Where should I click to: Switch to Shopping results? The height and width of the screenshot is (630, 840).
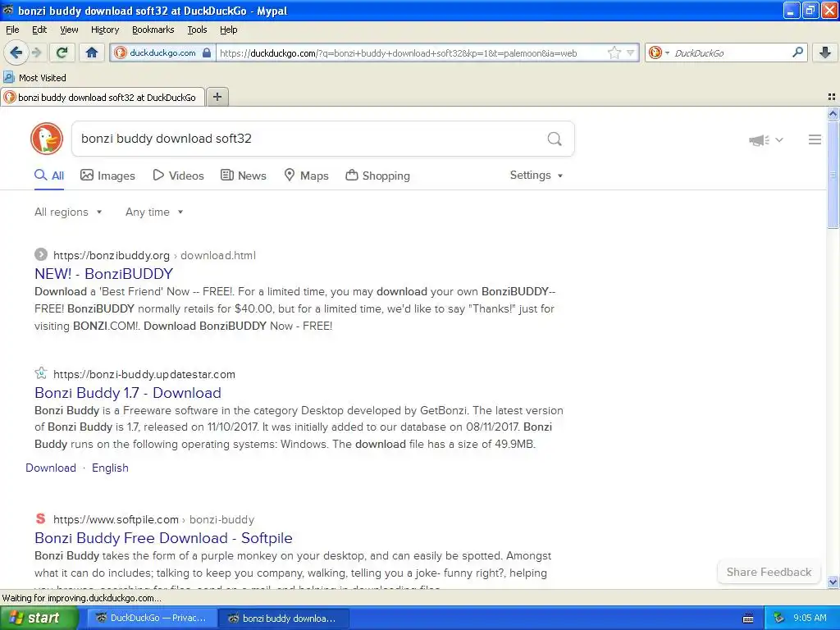coord(377,176)
